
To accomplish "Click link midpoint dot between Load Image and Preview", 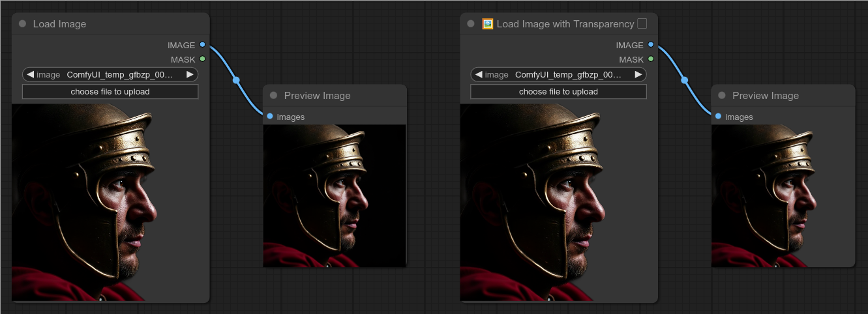I will tap(236, 81).
